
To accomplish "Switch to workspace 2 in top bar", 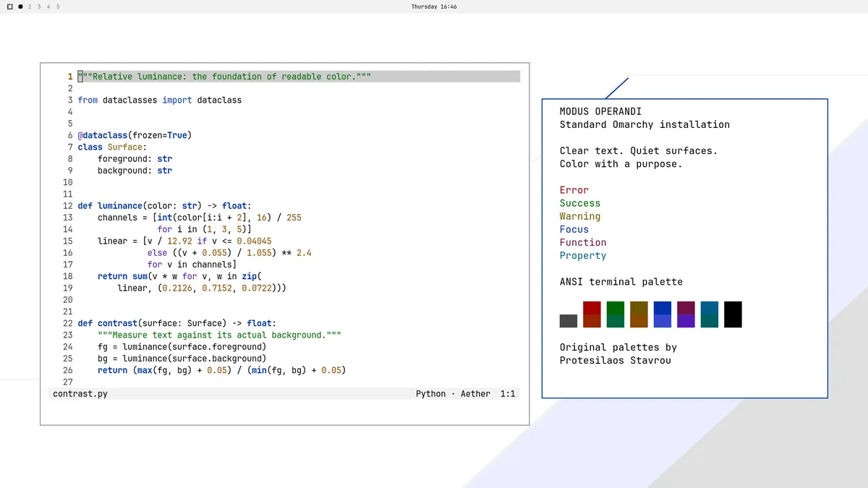I will pyautogui.click(x=30, y=7).
